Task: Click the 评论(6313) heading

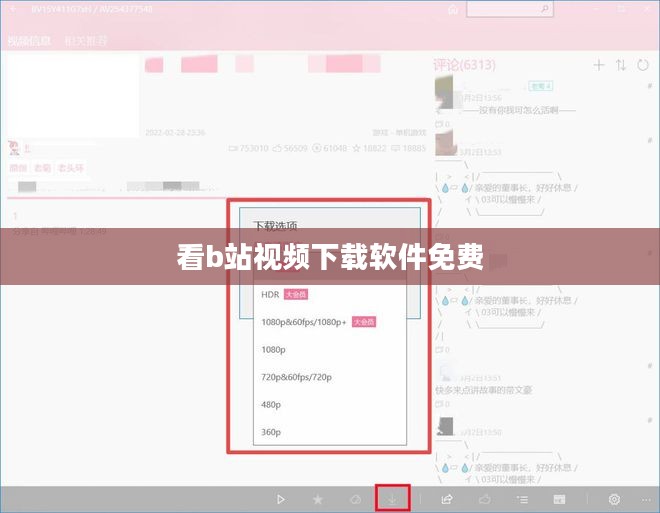Action: [x=464, y=65]
